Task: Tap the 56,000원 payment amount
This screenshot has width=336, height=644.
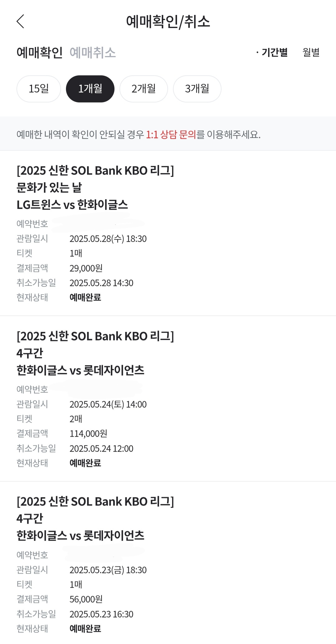Action: [x=86, y=599]
